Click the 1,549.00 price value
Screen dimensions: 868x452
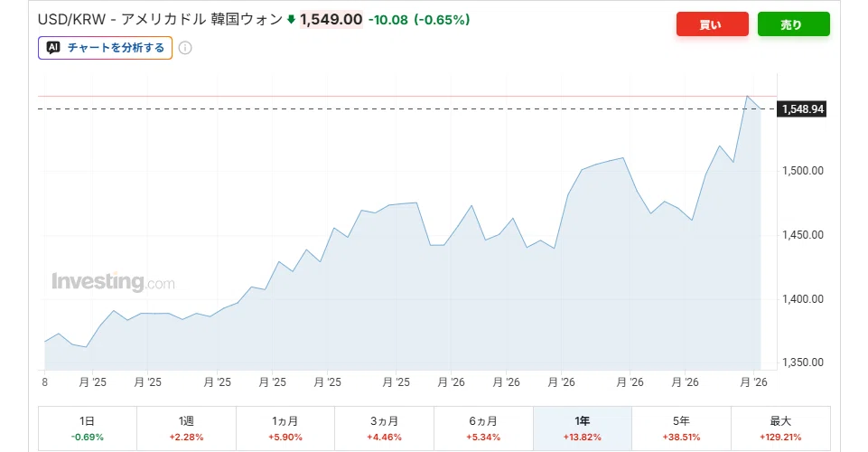pos(331,19)
